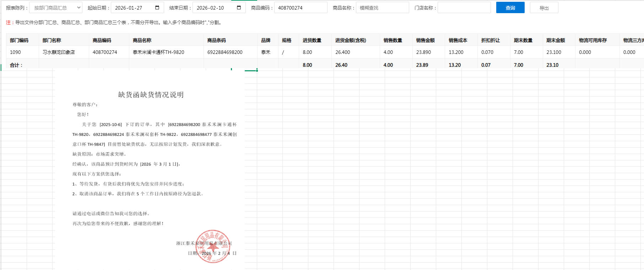Click the red company seal stamp
This screenshot has width=644, height=270.
pos(213,246)
